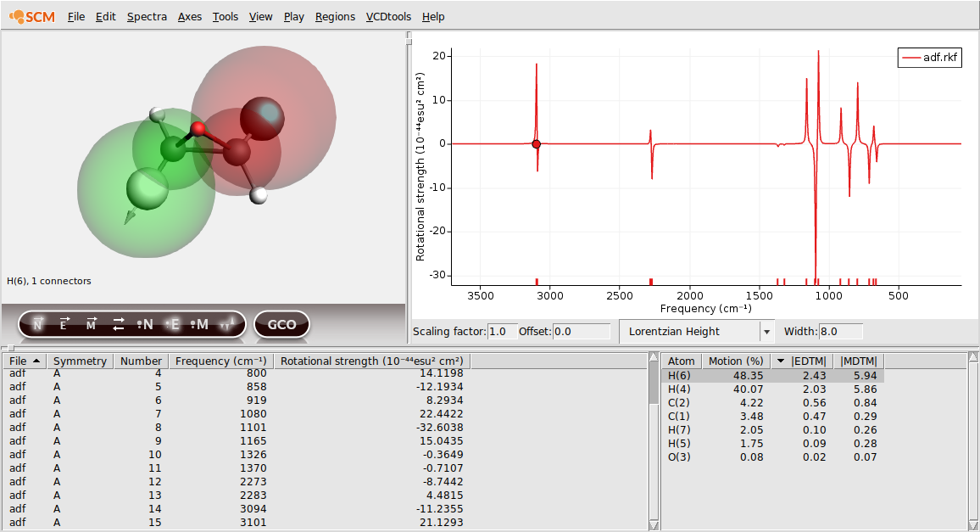The width and height of the screenshot is (980, 532).
Task: Open the Regions menu
Action: [335, 17]
